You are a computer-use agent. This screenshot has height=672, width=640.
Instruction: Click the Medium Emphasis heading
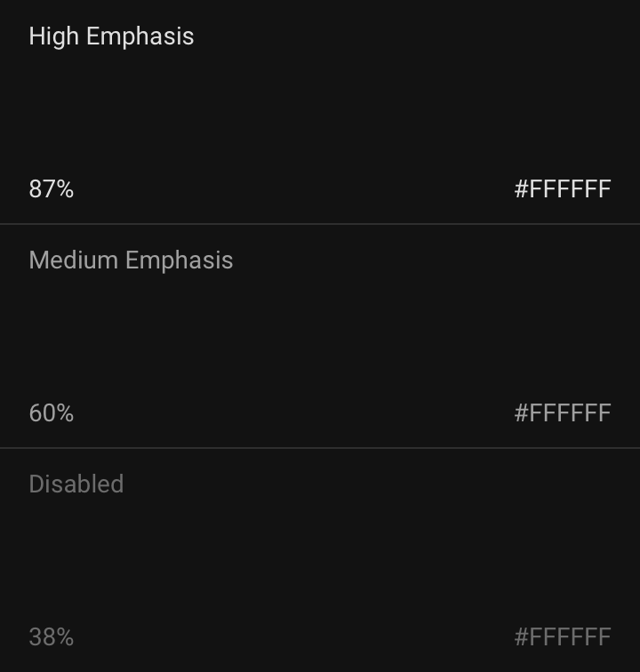(131, 260)
